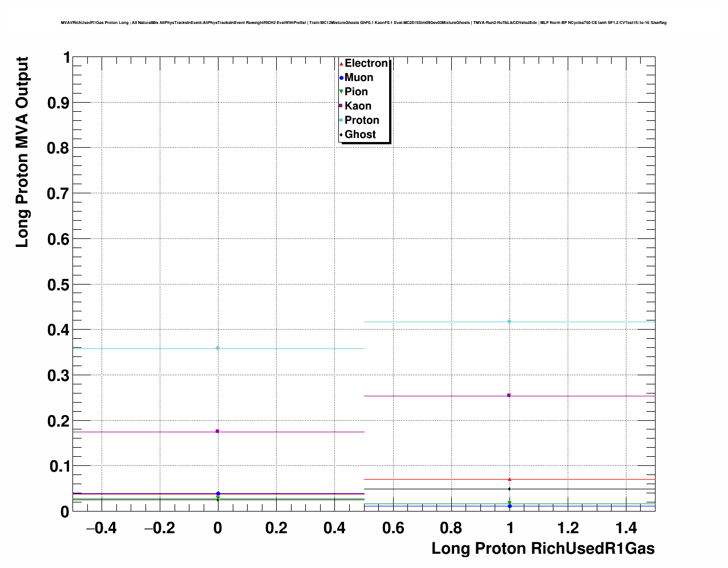Click the plot title text at the top
This screenshot has width=728, height=568.
click(x=363, y=23)
